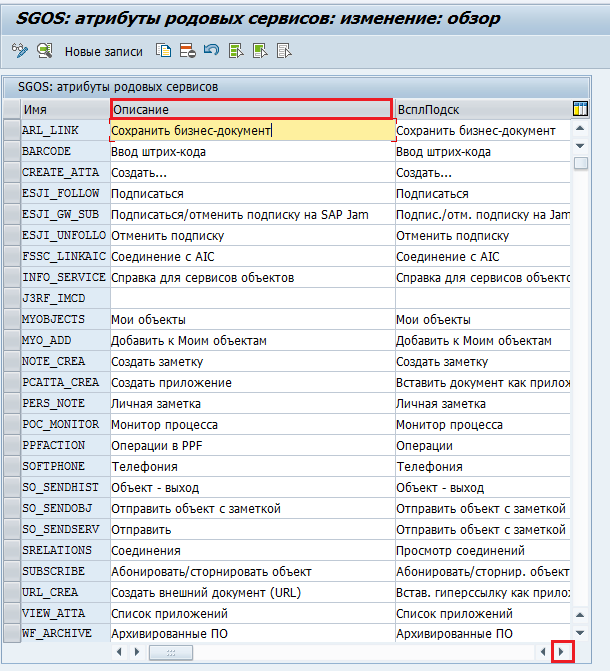The image size is (610, 671).
Task: Click the Delete row icon
Action: pyautogui.click(x=187, y=50)
